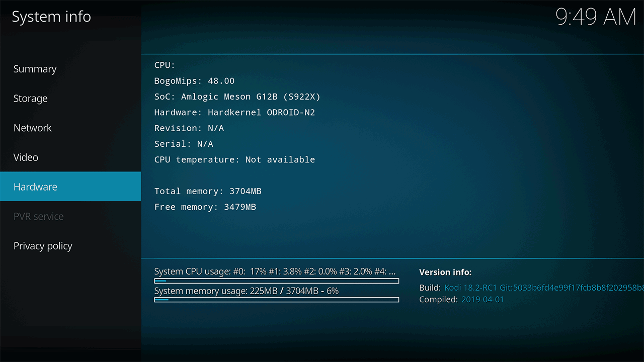Click the Hardkernel ODROID-N2 hardware line
Viewport: 644px width, 362px height.
(234, 112)
